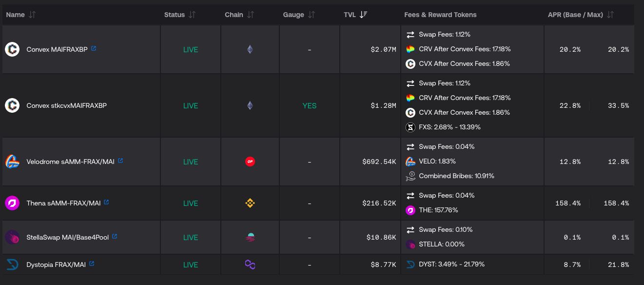The width and height of the screenshot is (644, 285).
Task: Open the Dystopia FRAX/MAI pool link
Action: click(56, 265)
